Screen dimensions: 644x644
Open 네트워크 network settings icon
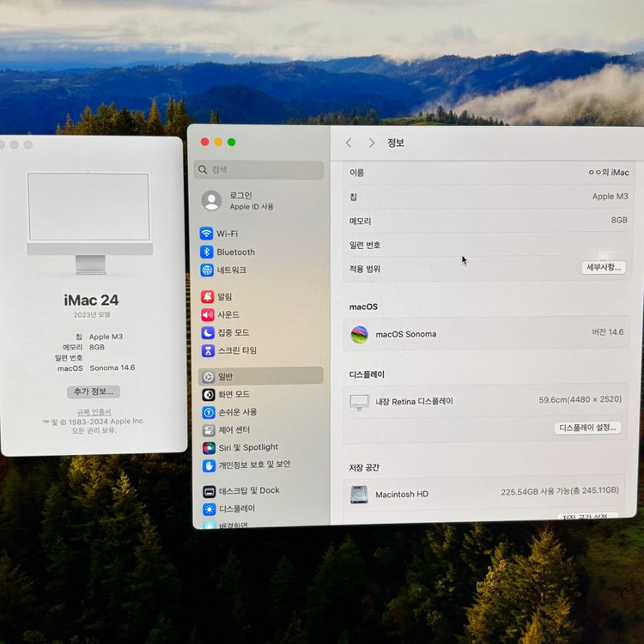click(207, 270)
